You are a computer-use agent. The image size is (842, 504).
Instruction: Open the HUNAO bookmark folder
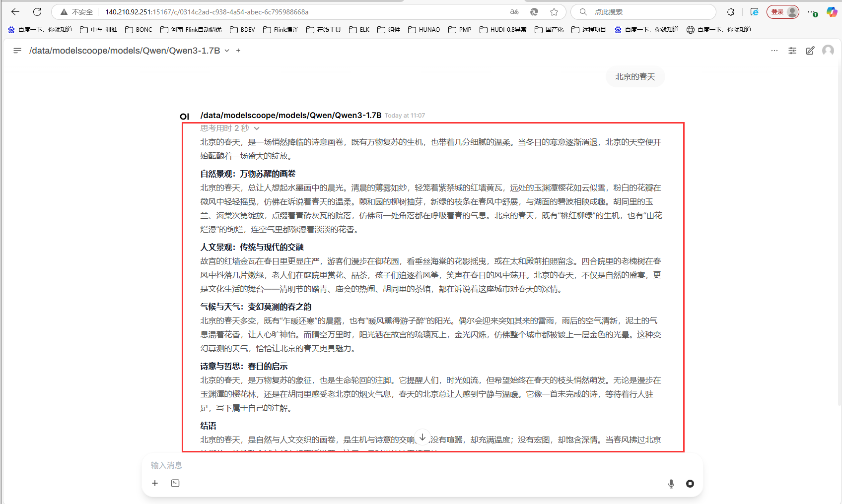pos(424,30)
